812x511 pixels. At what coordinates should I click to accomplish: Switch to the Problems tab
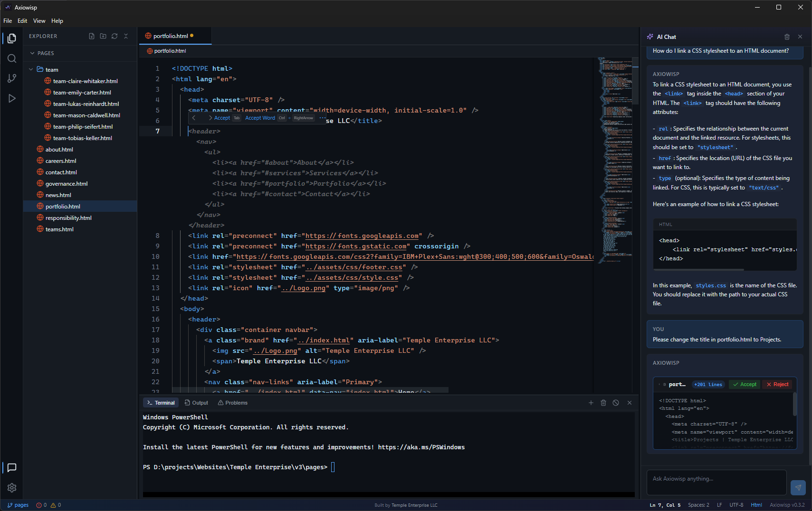[232, 402]
